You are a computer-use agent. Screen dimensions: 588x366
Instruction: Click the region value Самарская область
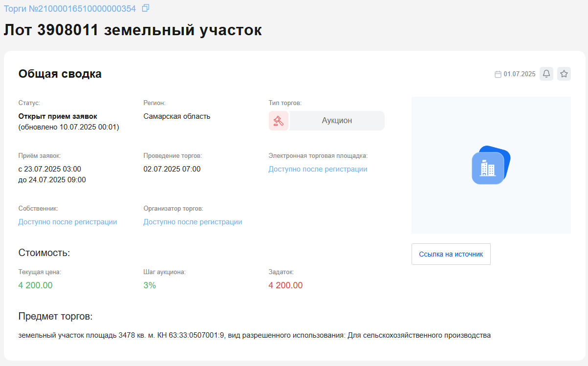(x=177, y=116)
